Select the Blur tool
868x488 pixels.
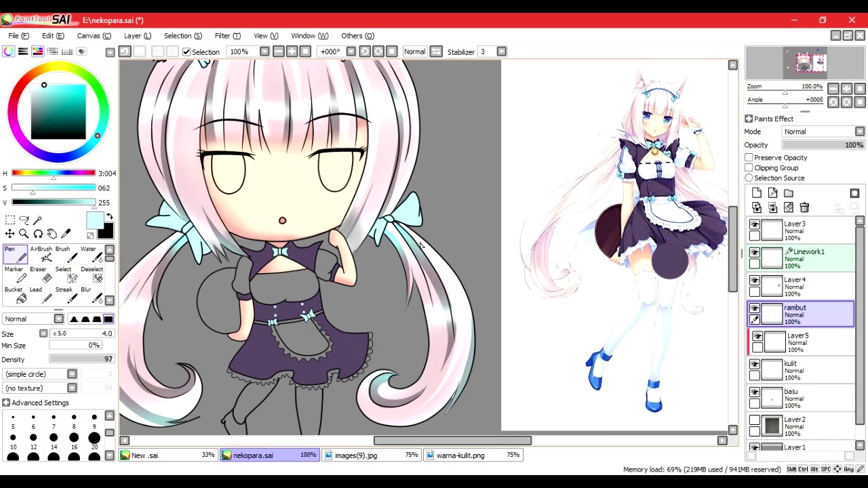[91, 296]
